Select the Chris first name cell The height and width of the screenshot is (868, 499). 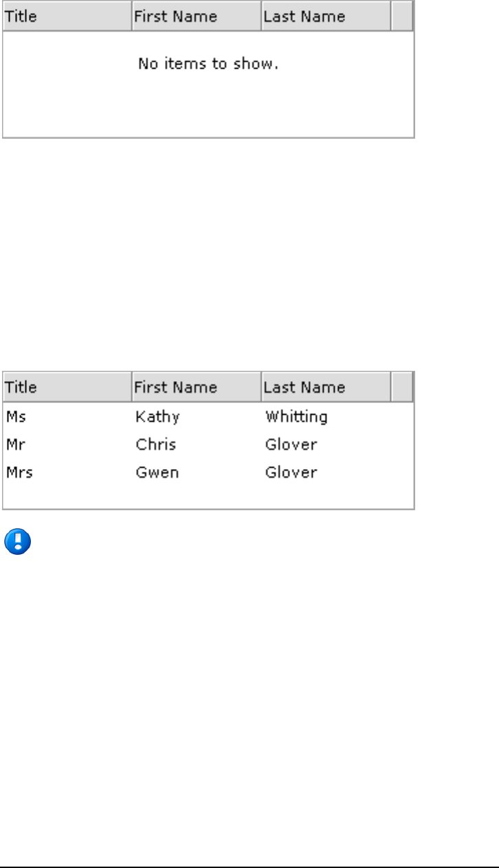pyautogui.click(x=156, y=444)
